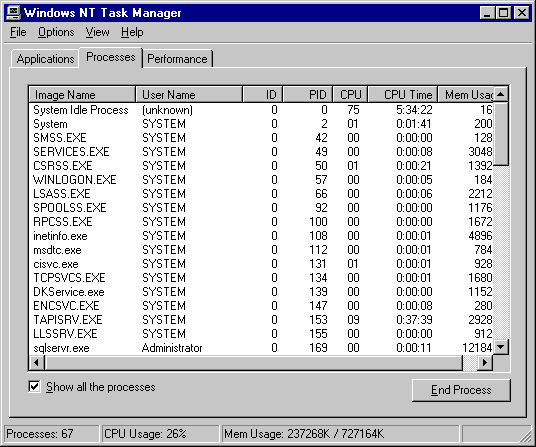The height and width of the screenshot is (447, 536).
Task: Switch to the Applications tab
Action: [45, 59]
